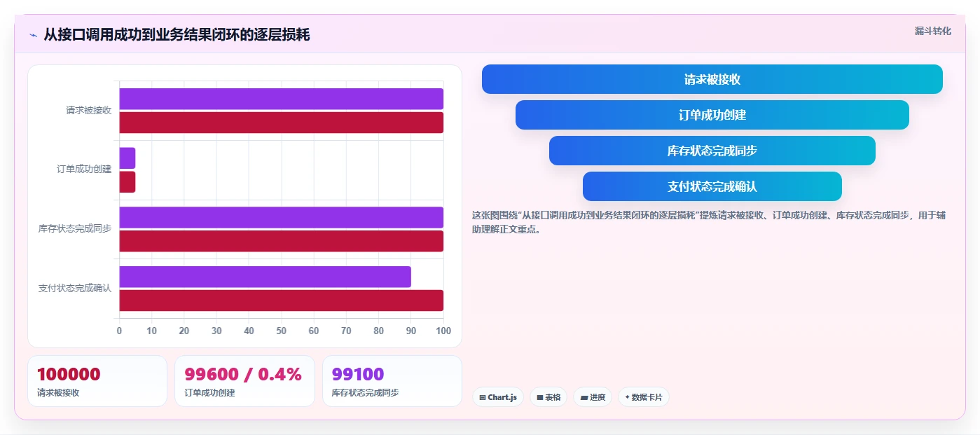The image size is (980, 435).
Task: Click the 库存状态完成同步 y-axis label
Action: pyautogui.click(x=75, y=228)
